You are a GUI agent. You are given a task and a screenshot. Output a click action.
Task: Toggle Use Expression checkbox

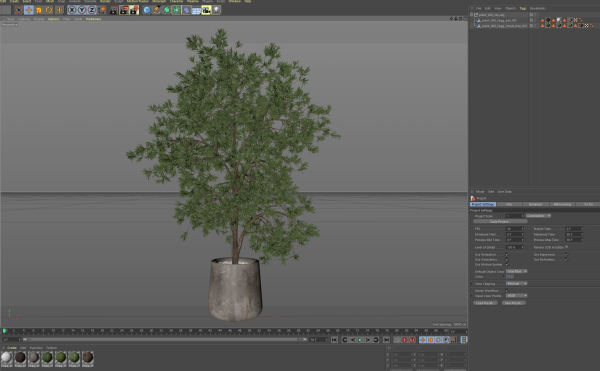pos(566,254)
